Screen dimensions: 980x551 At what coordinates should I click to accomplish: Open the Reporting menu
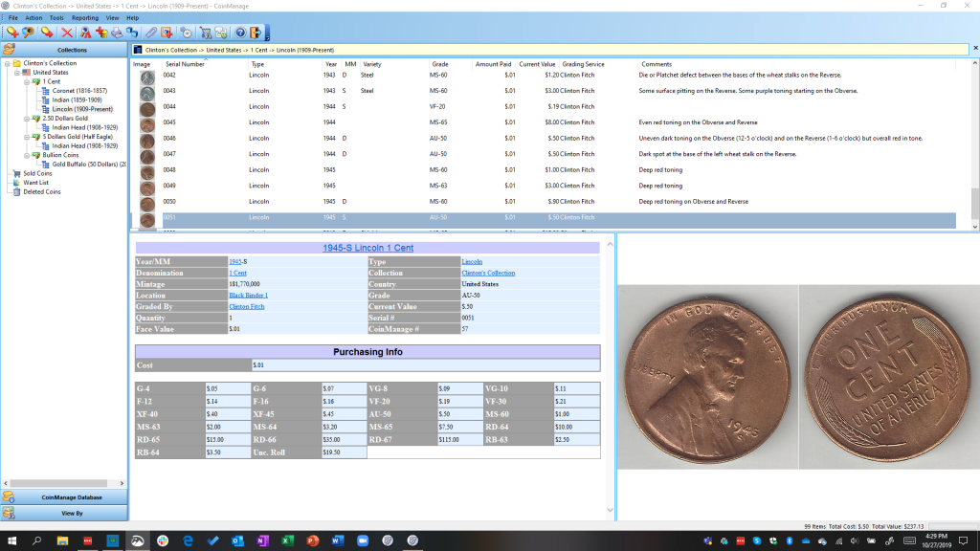tap(85, 18)
